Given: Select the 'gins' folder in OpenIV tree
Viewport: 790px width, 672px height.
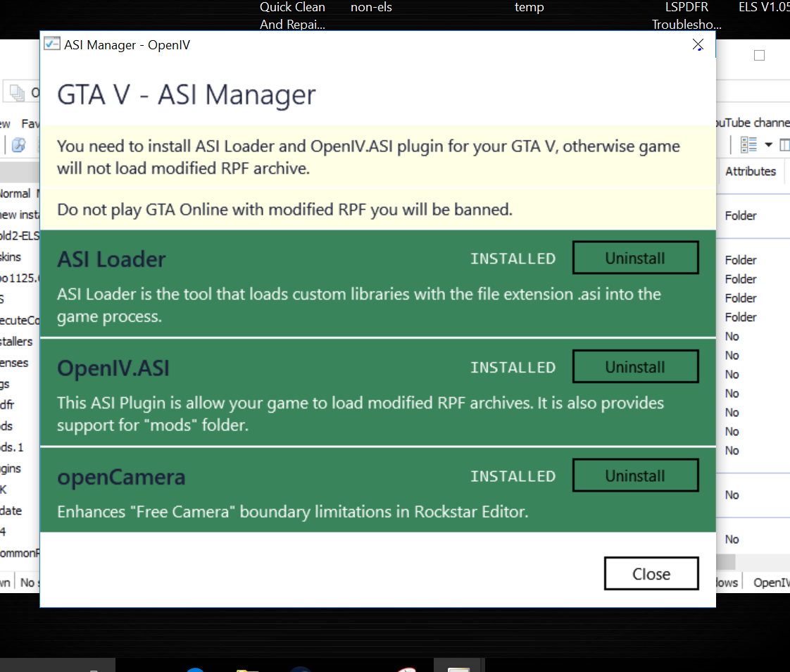Looking at the screenshot, I should click(11, 469).
